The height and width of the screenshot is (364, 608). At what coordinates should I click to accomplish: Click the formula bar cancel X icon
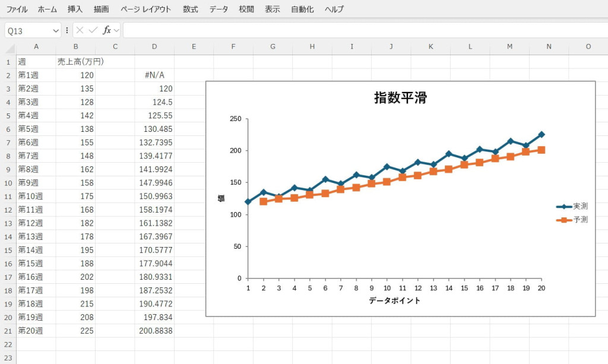click(80, 30)
